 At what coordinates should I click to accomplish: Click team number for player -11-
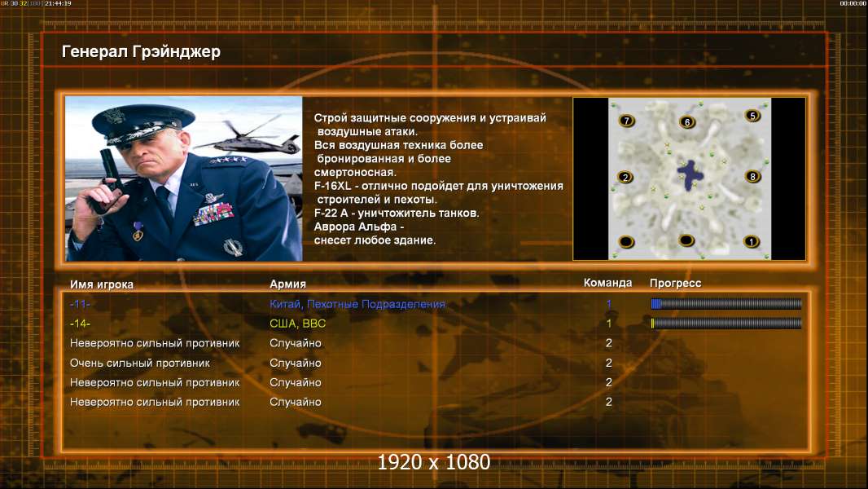click(609, 304)
